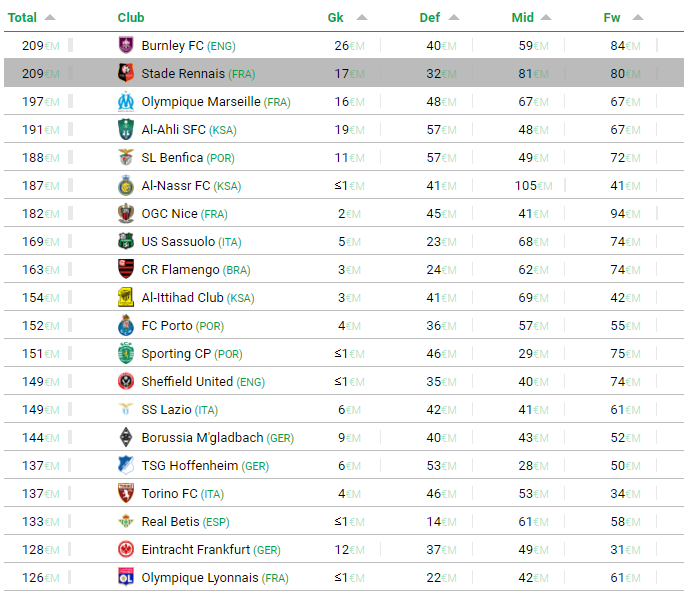
Task: Open the Al-Nassr FC club link
Action: point(176,185)
